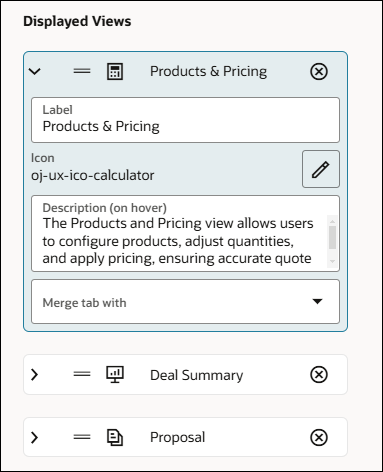383x472 pixels.
Task: Click the description scrollbar down arrow
Action: 332,261
